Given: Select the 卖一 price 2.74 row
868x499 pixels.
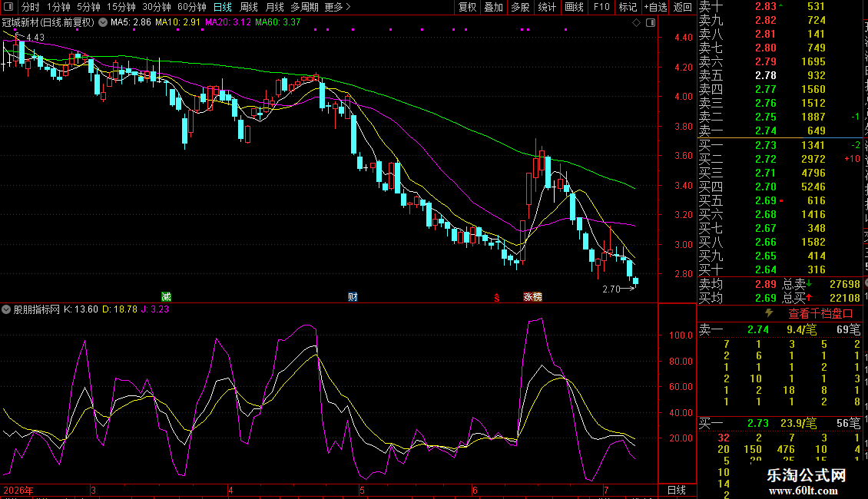Looking at the screenshot, I should point(780,131).
